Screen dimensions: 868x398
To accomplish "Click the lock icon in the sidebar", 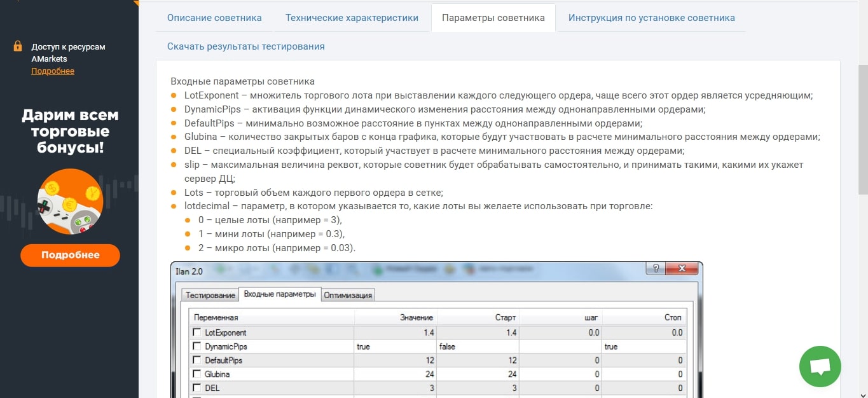I will click(x=18, y=46).
